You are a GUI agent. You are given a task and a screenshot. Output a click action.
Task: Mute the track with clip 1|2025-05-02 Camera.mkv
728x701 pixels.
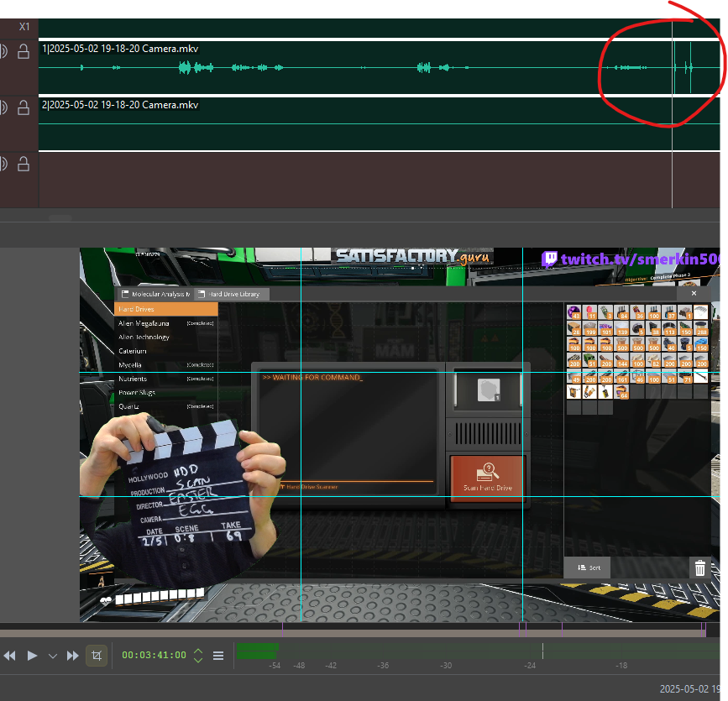click(3, 51)
